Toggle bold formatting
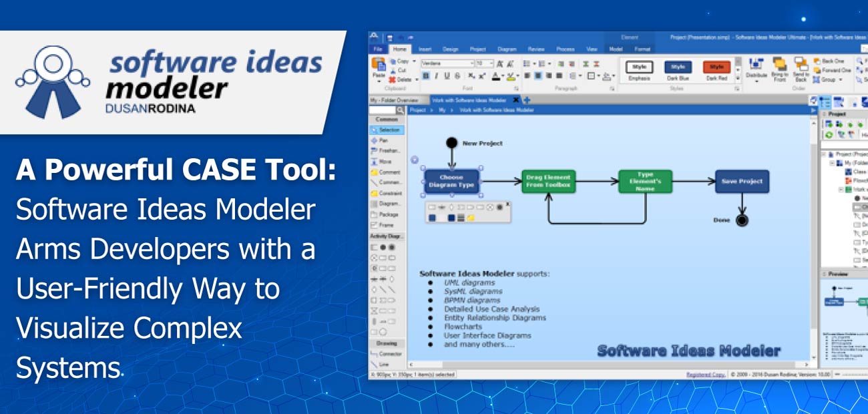The image size is (868, 414). point(425,75)
